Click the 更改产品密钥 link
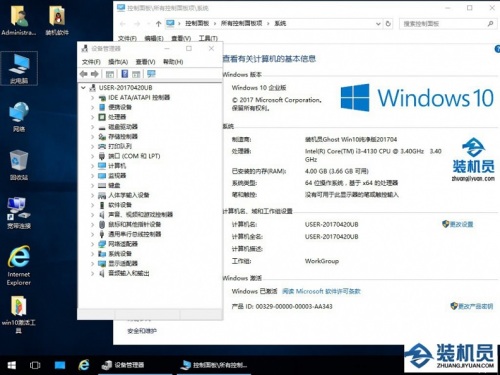Image resolution: width=500 pixels, height=375 pixels. pyautogui.click(x=472, y=306)
